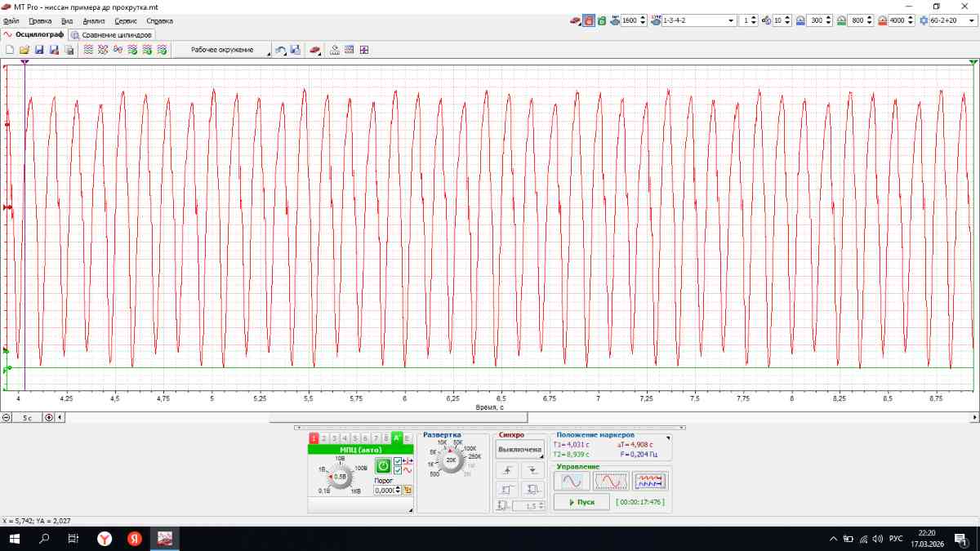Switch to Сравнение цилиндров tab
980x551 pixels.
112,35
